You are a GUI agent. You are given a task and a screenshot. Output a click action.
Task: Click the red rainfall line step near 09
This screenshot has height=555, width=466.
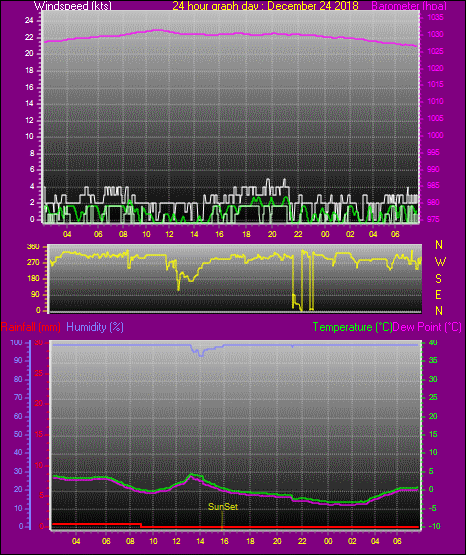coord(141,525)
